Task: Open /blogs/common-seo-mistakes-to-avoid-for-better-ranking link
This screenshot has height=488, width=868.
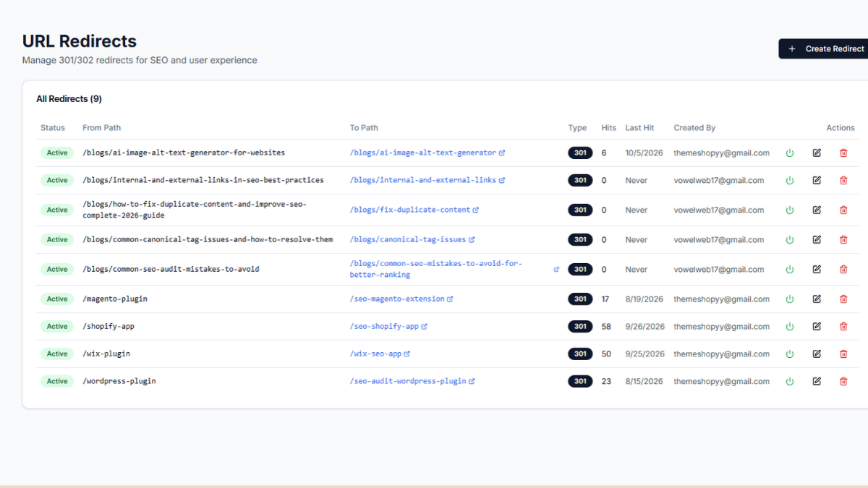Action: click(454, 269)
